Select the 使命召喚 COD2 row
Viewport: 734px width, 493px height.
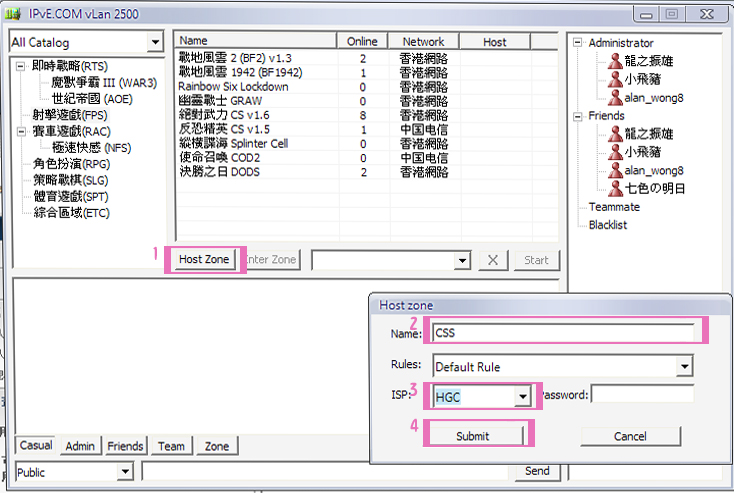367,158
